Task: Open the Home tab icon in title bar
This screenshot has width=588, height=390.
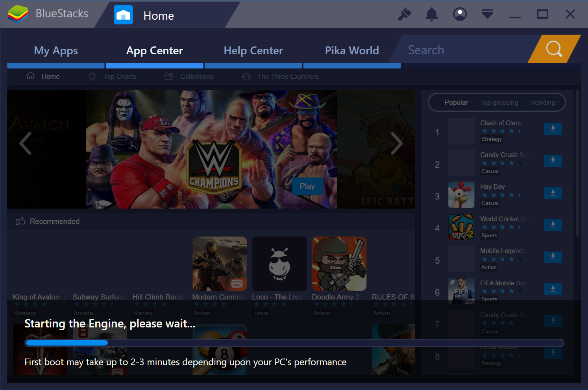Action: (123, 15)
